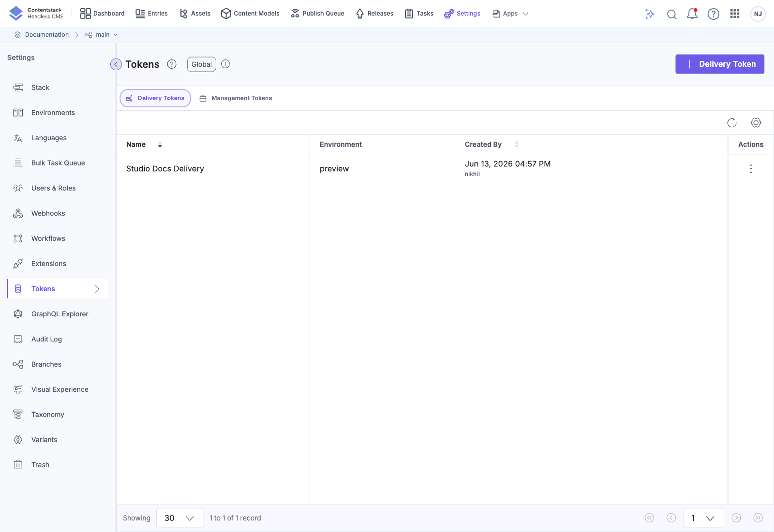
Task: Open Visual Experience settings
Action: coord(58,389)
